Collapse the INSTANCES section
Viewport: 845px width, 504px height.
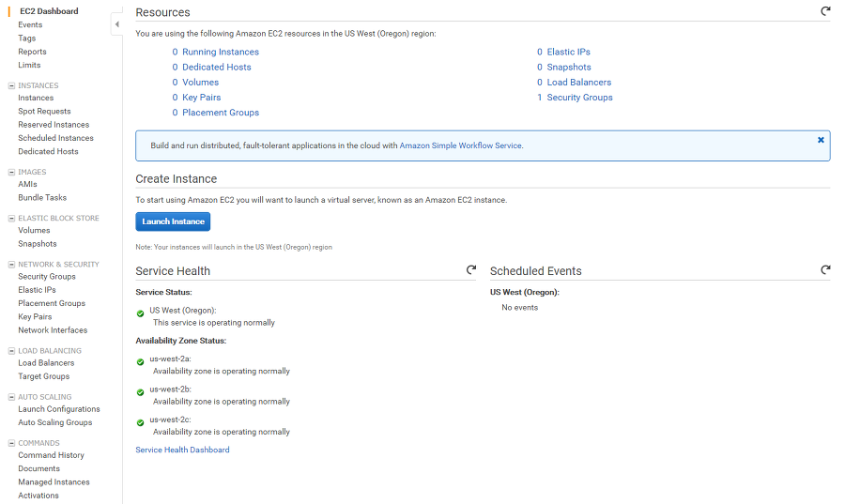[11, 85]
